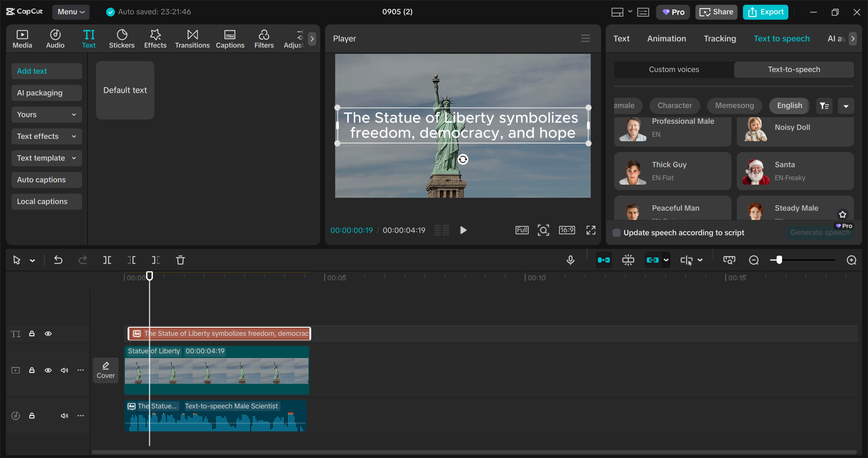
Task: Open the Filters panel
Action: (264, 38)
